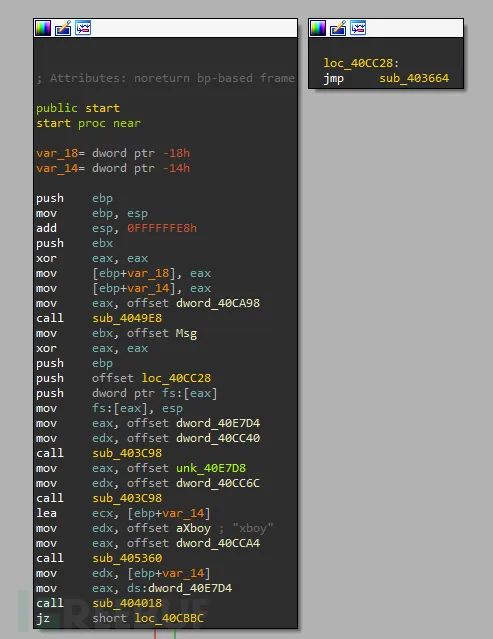Follow the sub_403664 jump target
This screenshot has height=639, width=493.
click(x=414, y=78)
